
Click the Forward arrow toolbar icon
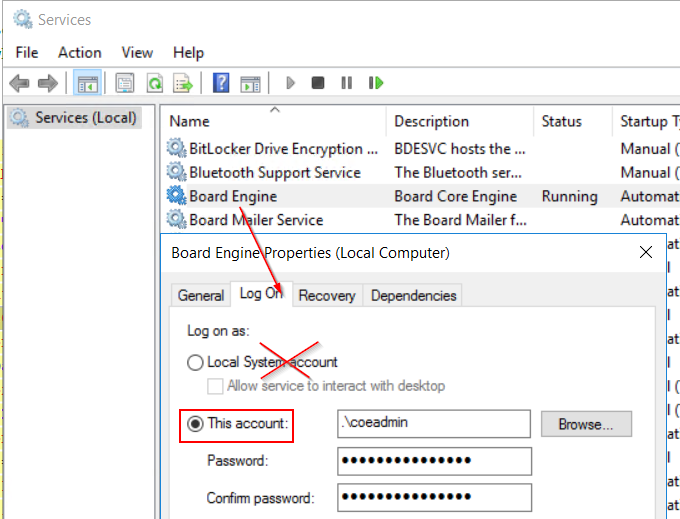(48, 83)
